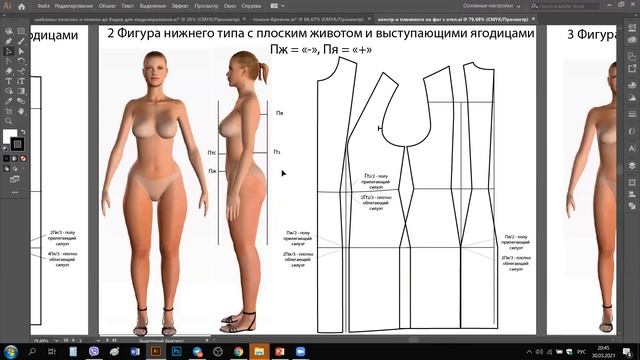Set paint mode to None (red slash)
640x360 pixels.
click(x=23, y=158)
